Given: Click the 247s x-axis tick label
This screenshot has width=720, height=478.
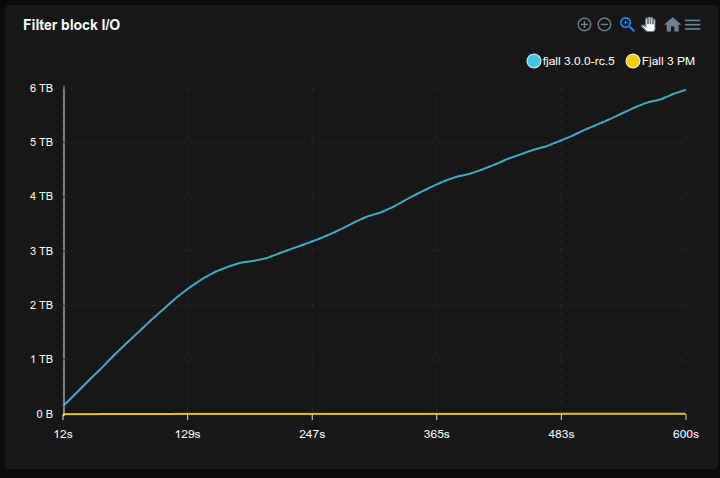Looking at the screenshot, I should point(312,434).
